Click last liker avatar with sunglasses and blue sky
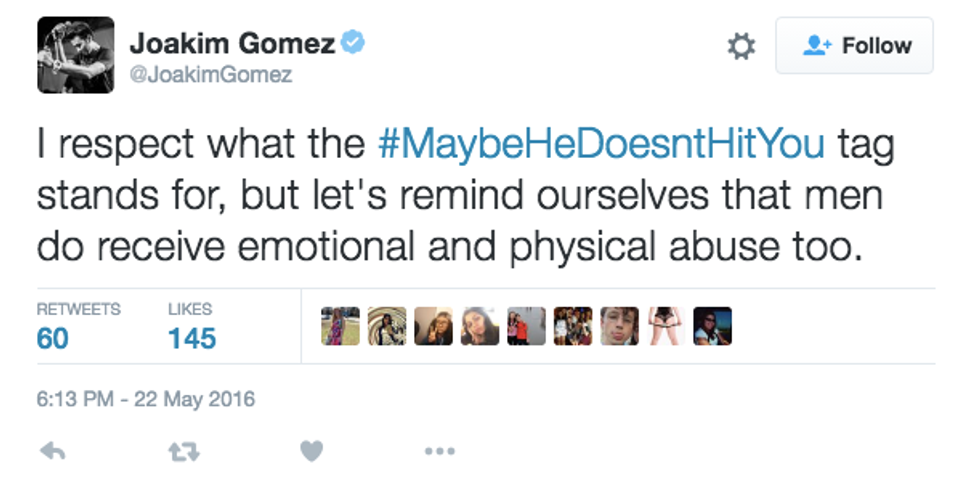Viewport: 980px width, 494px height. click(x=712, y=326)
